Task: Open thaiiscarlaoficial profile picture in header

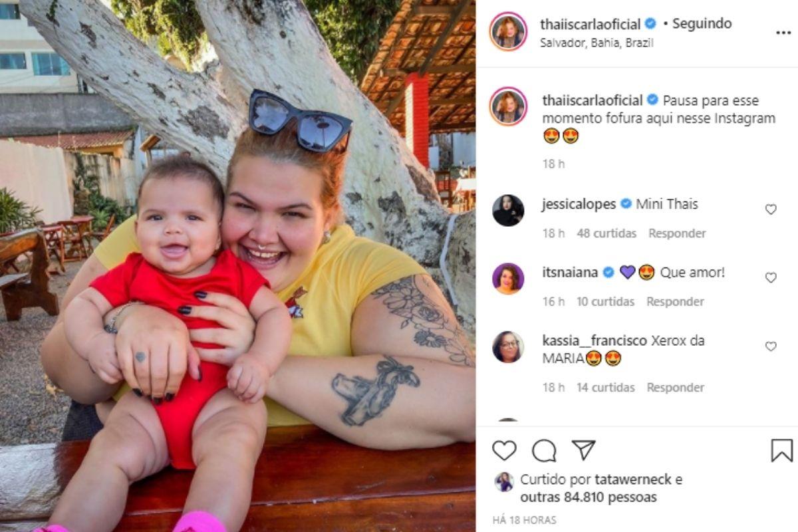Action: pyautogui.click(x=509, y=32)
